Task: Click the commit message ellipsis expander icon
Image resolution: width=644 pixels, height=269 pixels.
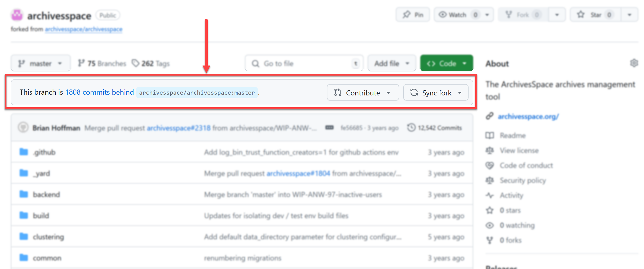Action: [329, 128]
